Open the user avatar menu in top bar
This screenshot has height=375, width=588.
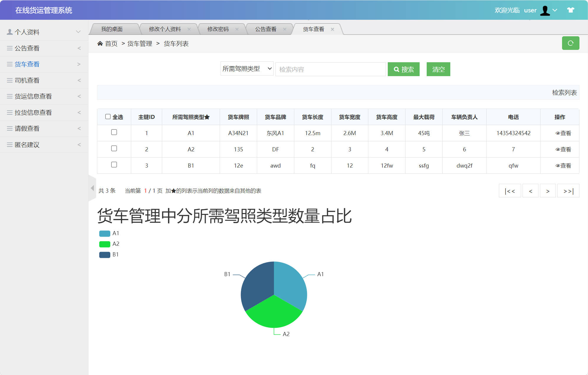point(545,10)
